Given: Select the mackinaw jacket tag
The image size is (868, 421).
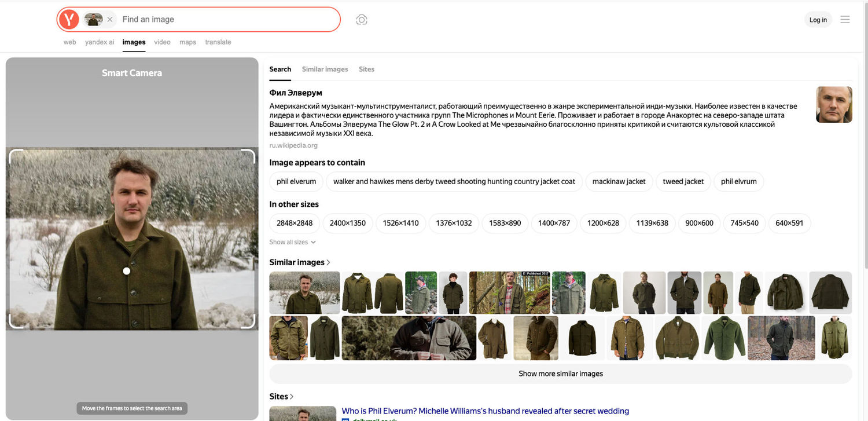Looking at the screenshot, I should pyautogui.click(x=619, y=181).
